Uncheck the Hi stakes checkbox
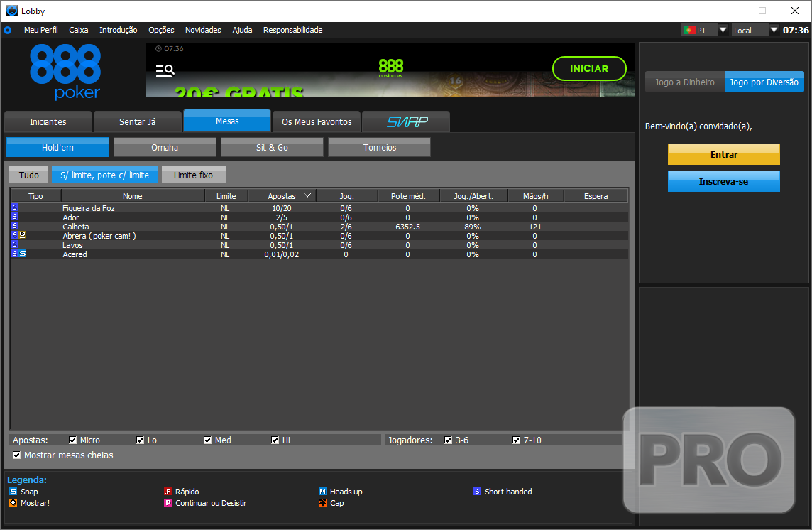This screenshot has width=812, height=530. 275,440
